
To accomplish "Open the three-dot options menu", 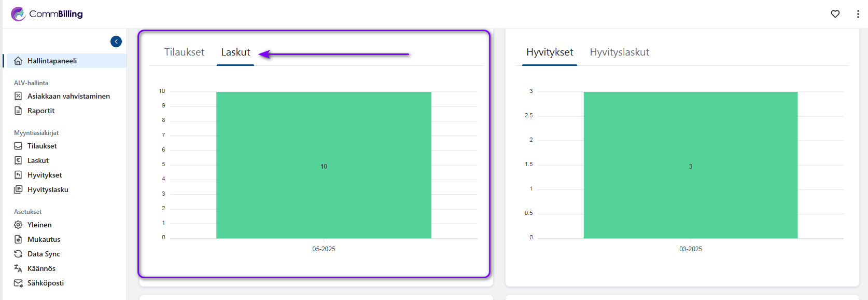I will click(x=858, y=14).
